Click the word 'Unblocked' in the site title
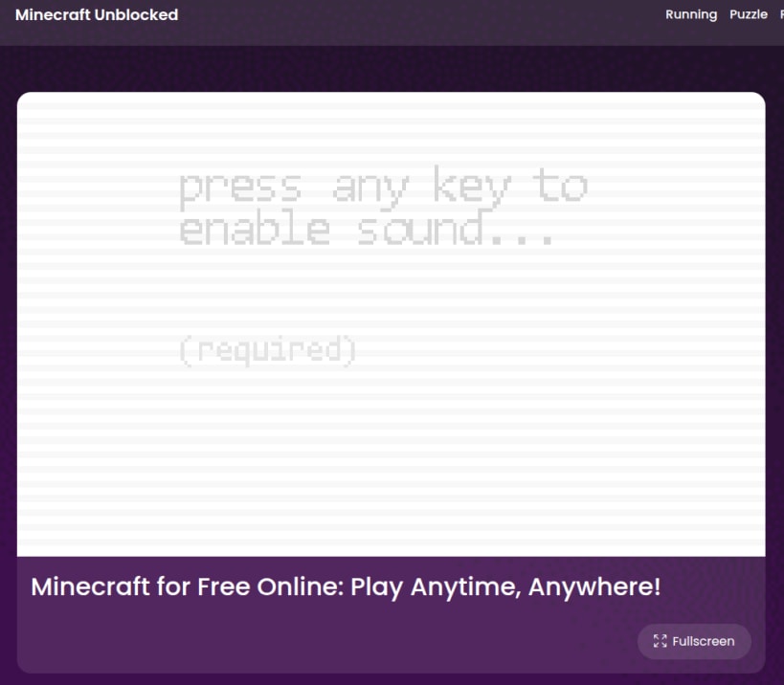 136,15
